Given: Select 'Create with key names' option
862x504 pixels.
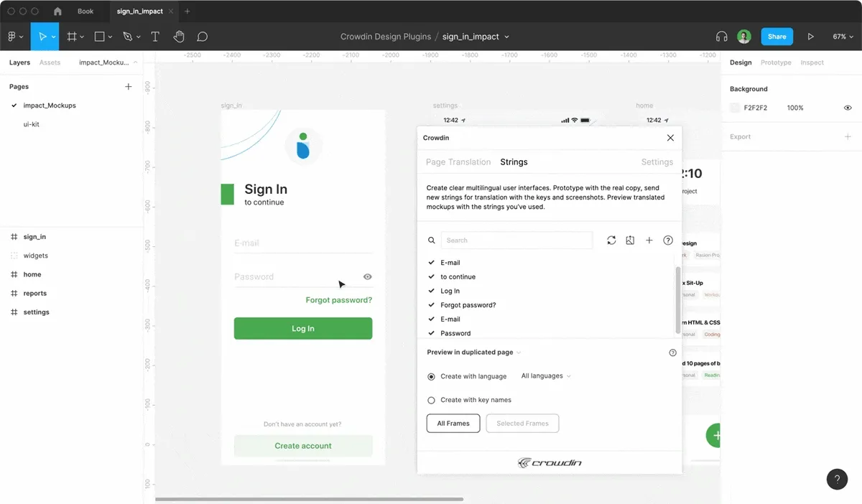Looking at the screenshot, I should (x=432, y=400).
